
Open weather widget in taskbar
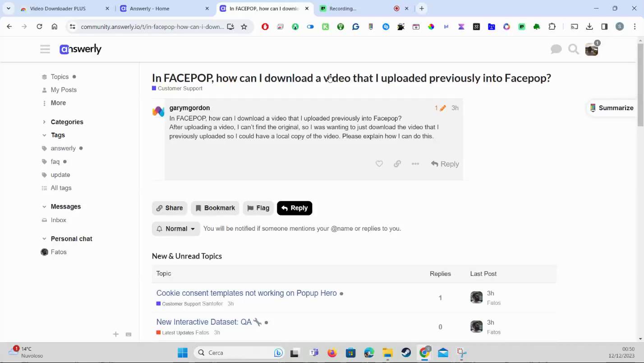(x=26, y=352)
